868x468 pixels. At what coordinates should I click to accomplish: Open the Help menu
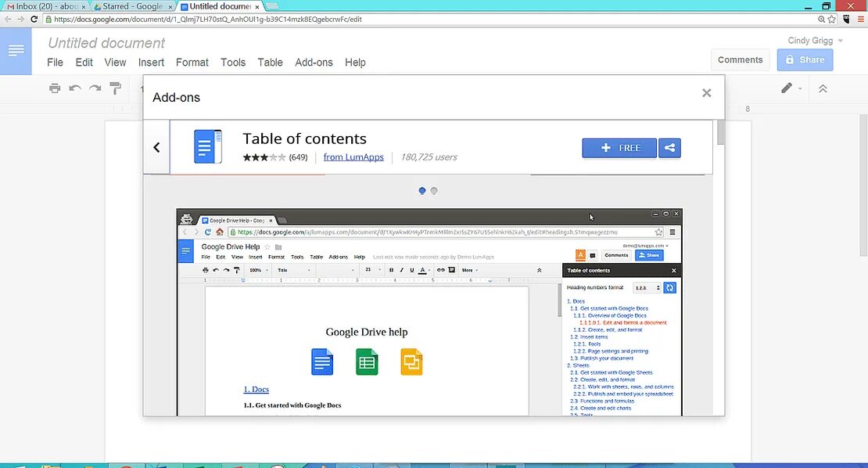point(355,63)
